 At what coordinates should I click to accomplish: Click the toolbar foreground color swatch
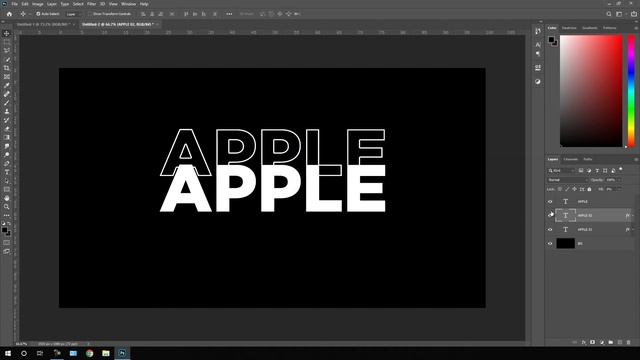[x=4, y=230]
